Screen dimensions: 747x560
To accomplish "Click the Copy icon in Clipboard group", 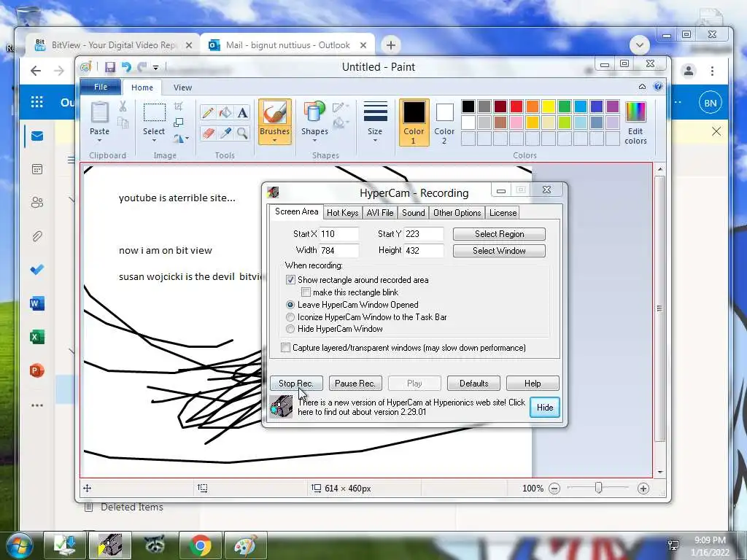I will (123, 123).
